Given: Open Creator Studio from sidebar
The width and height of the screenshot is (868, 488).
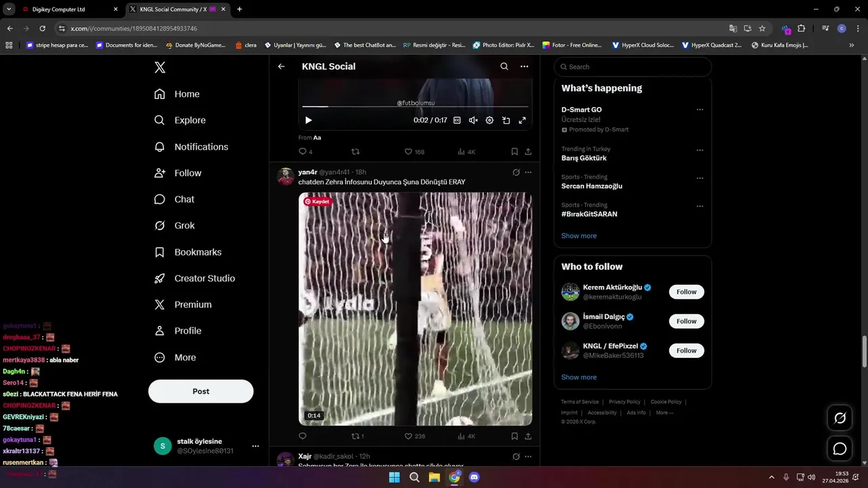Looking at the screenshot, I should pos(195,279).
